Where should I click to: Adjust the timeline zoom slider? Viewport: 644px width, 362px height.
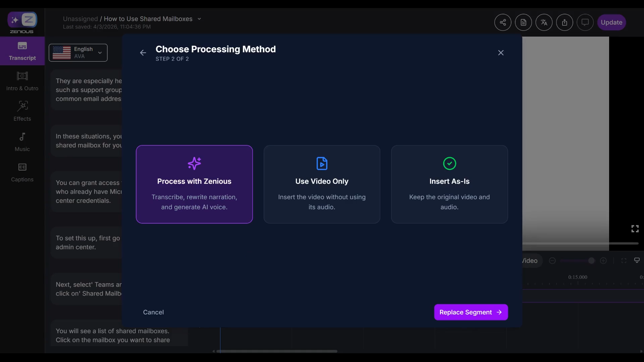pos(591,260)
